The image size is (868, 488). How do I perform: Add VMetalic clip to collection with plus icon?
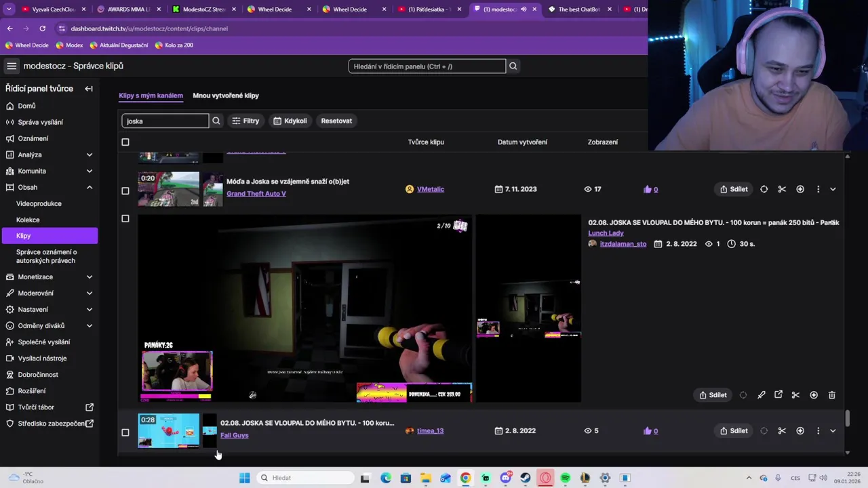800,189
